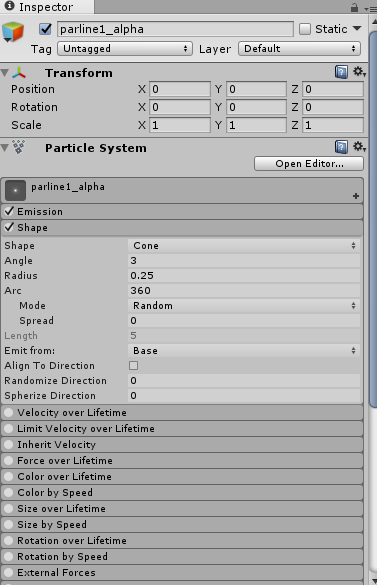Click the Rotation Y field
Image resolution: width=377 pixels, height=585 pixels.
pos(256,107)
